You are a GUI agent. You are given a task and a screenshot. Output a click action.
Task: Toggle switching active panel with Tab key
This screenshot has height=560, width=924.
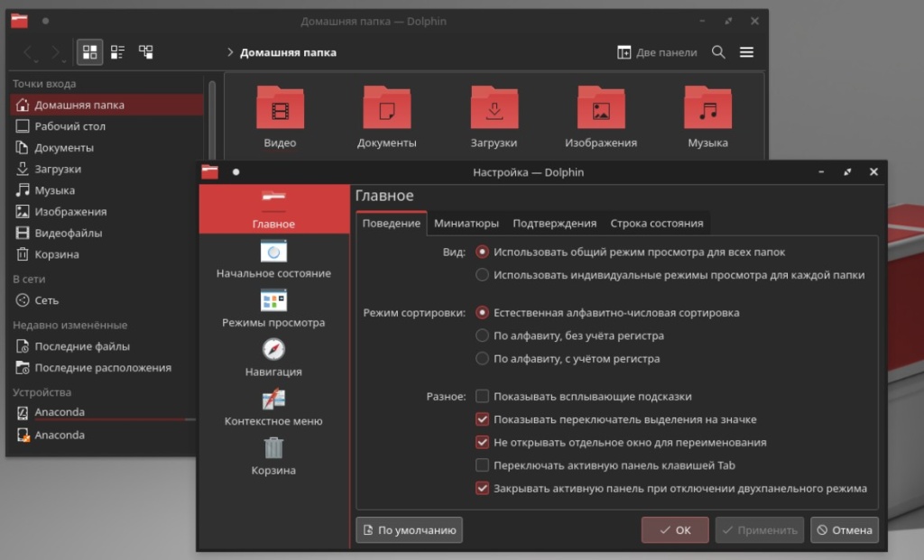(483, 465)
